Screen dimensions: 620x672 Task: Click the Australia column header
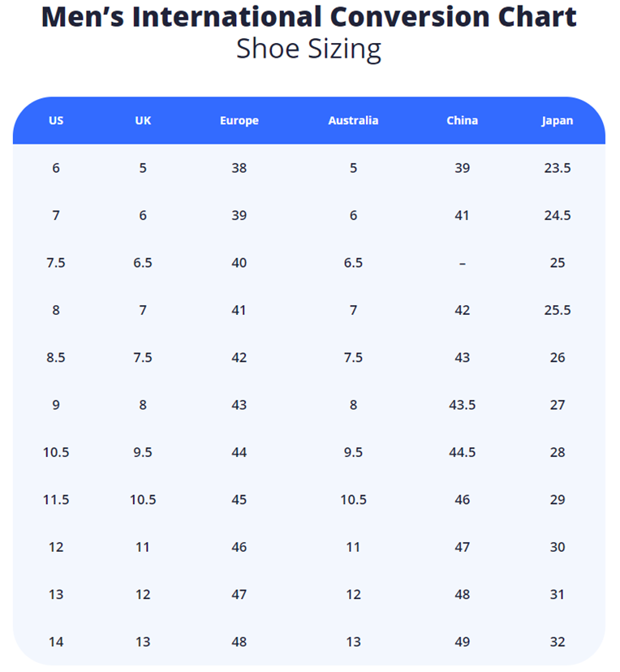pos(353,120)
